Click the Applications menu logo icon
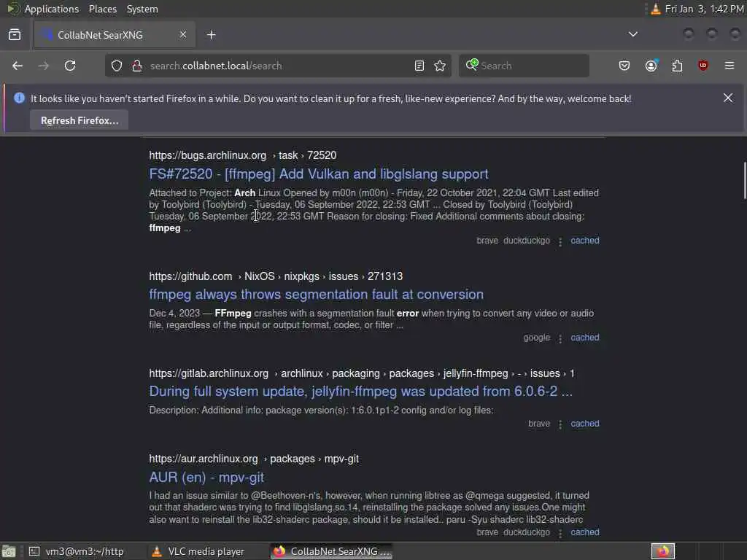 pos(13,9)
